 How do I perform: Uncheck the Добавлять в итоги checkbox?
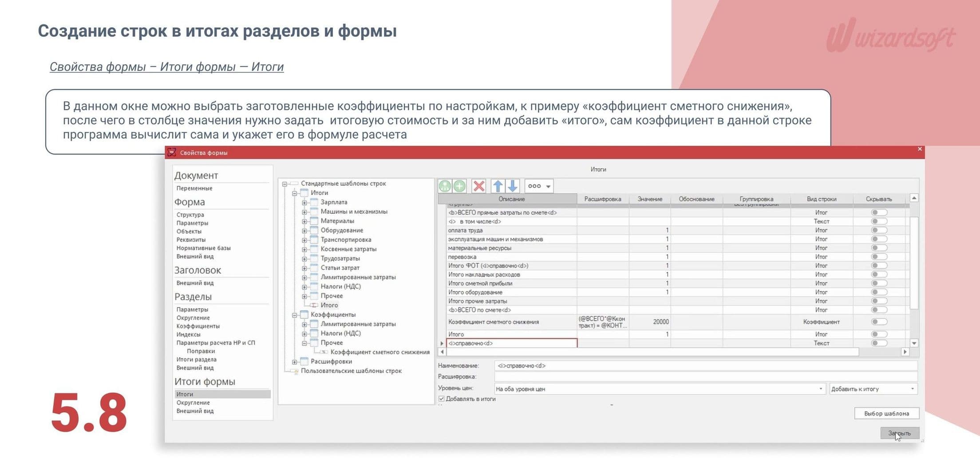[442, 399]
